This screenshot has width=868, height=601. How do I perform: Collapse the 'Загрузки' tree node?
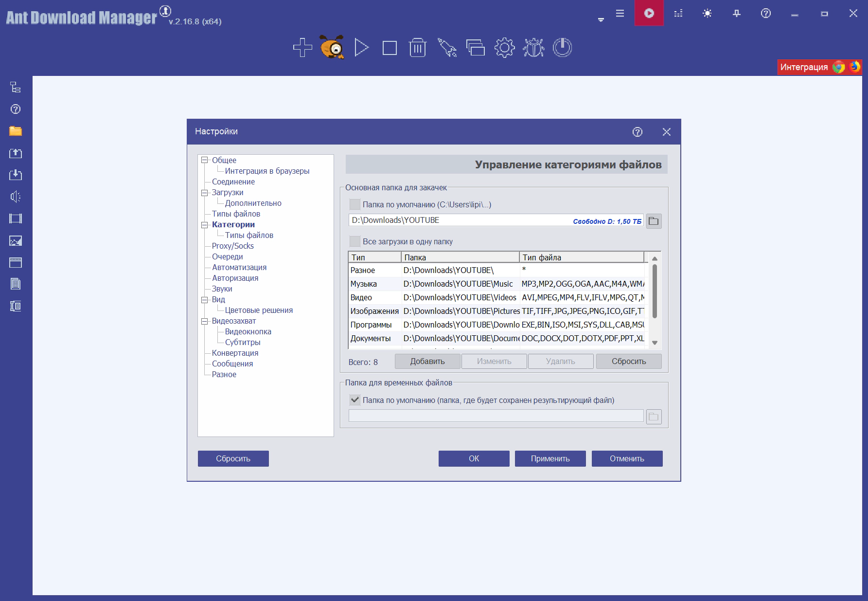(x=205, y=192)
